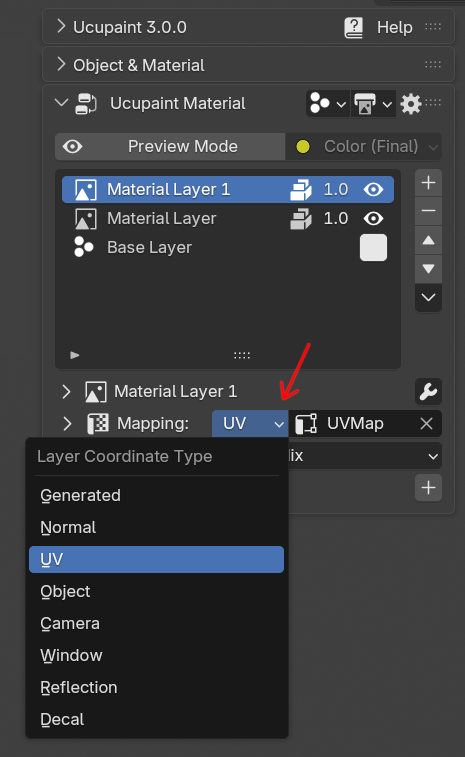Adjust Material Layer 1 opacity value 1.0
The height and width of the screenshot is (757, 465).
pyautogui.click(x=336, y=189)
